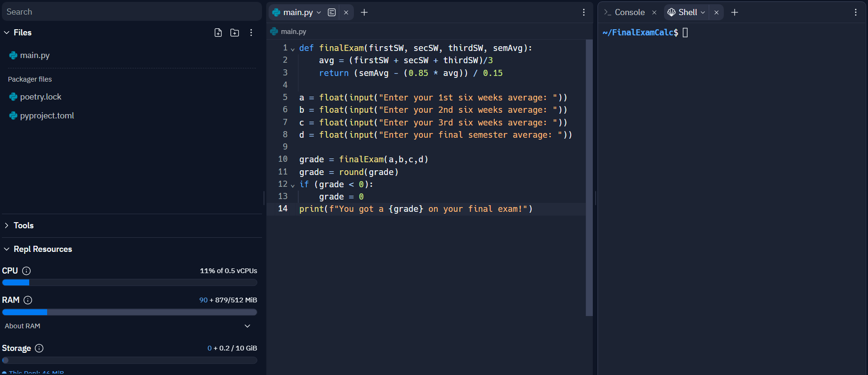Fold the finalExam function at line 1

click(x=293, y=49)
